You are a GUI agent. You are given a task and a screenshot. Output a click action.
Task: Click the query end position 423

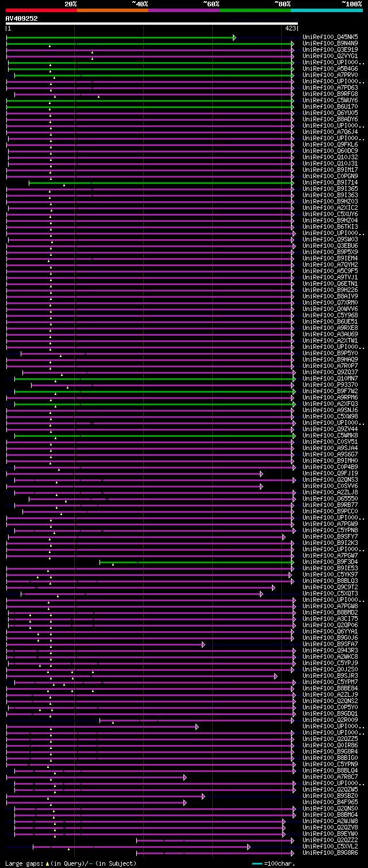tap(290, 28)
